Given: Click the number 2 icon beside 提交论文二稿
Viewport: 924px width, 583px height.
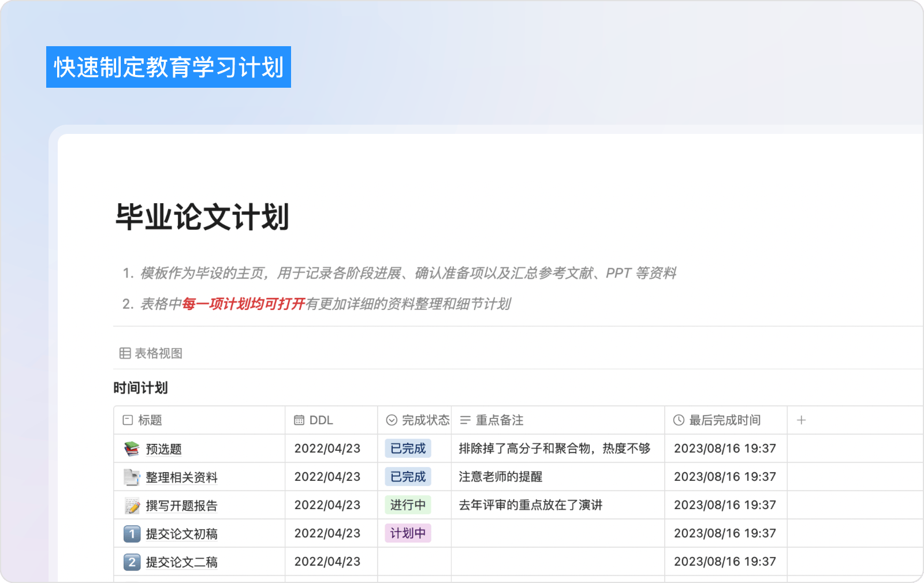Looking at the screenshot, I should click(132, 562).
